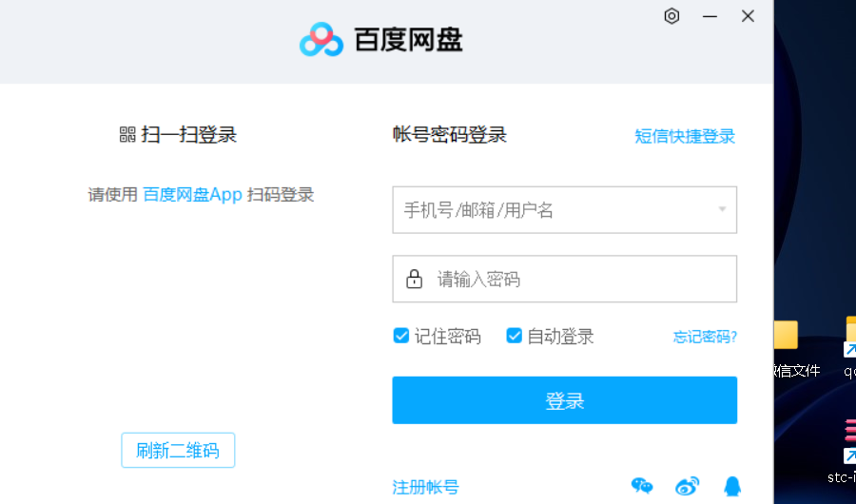
Task: Select the 扫一扫登录 heading
Action: tap(189, 134)
